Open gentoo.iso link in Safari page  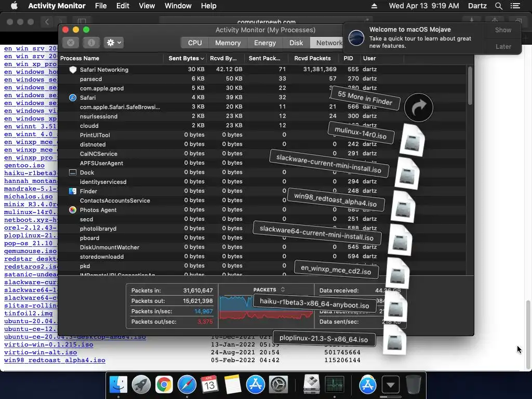(x=24, y=165)
